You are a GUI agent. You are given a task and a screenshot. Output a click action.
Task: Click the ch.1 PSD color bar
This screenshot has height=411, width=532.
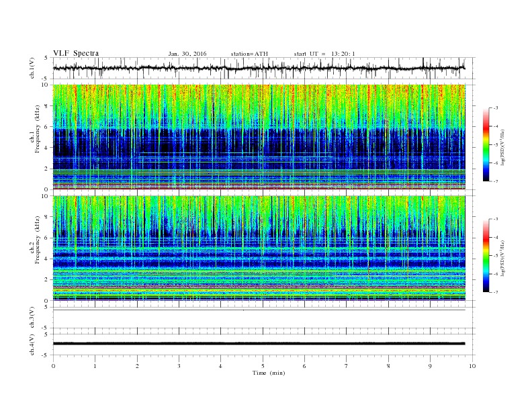pos(486,144)
